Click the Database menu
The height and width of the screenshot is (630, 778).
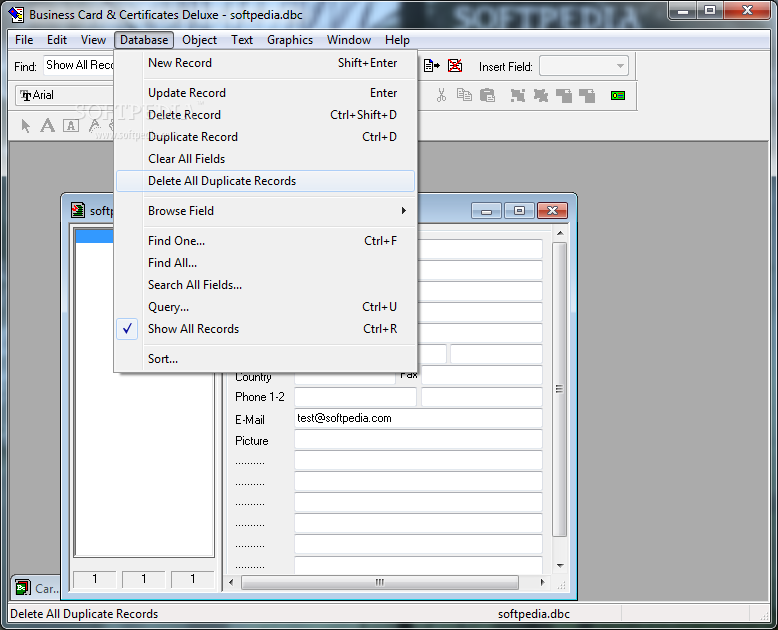click(x=144, y=40)
